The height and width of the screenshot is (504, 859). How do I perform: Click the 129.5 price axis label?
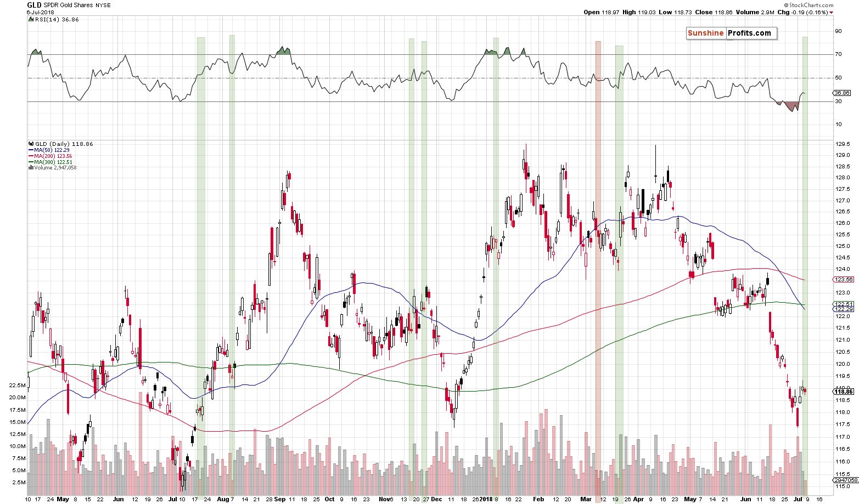(842, 144)
